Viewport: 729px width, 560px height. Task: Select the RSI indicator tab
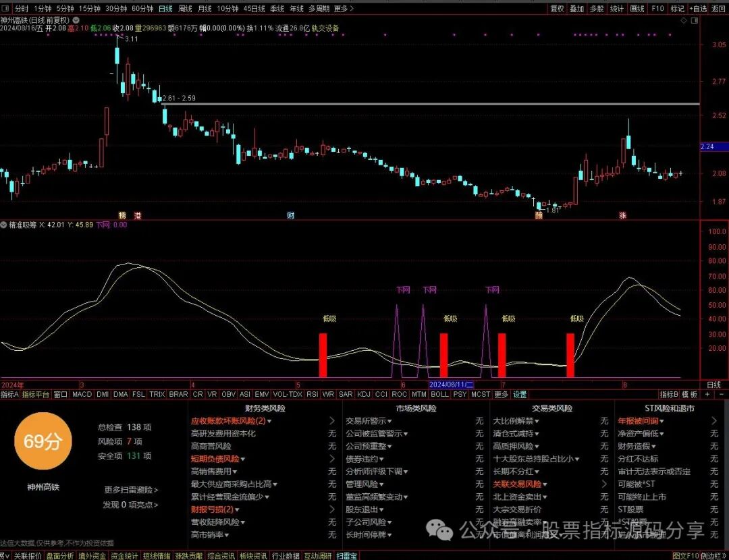point(312,394)
